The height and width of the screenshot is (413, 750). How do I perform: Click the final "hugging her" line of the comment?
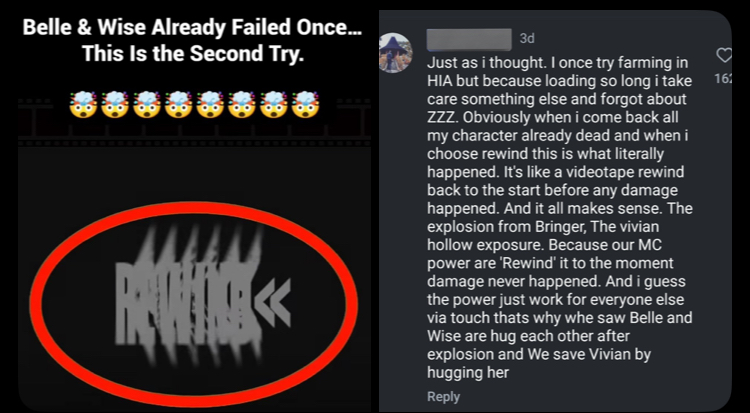[468, 372]
